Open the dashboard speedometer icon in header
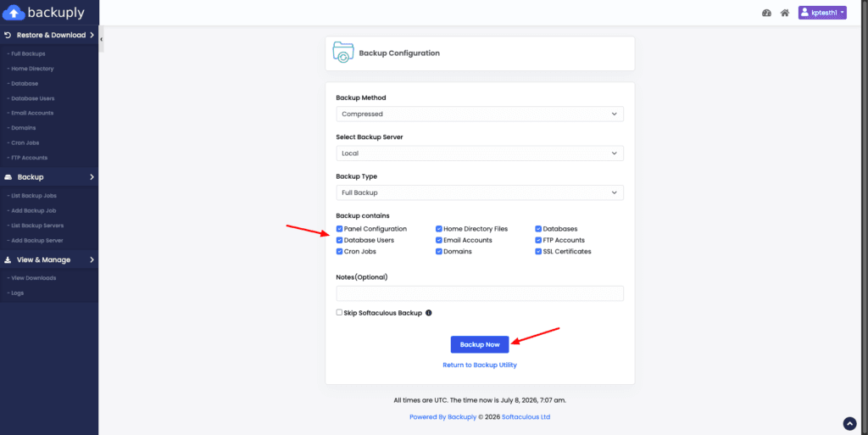Screen dimensions: 868x435 (766, 13)
